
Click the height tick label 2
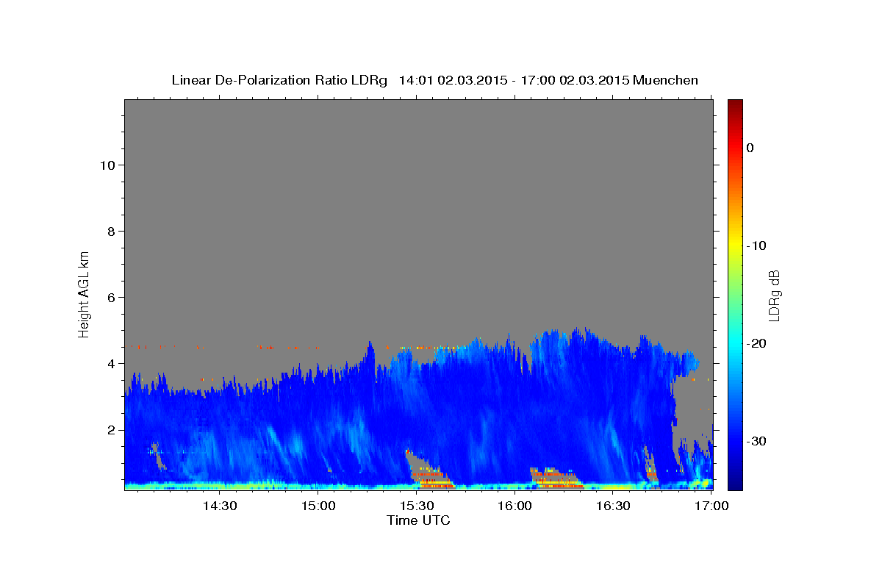point(110,429)
